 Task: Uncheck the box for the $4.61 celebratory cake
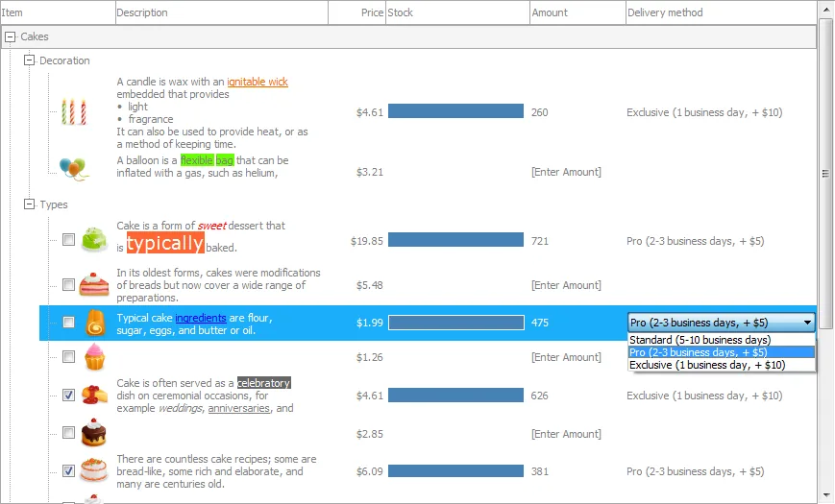tap(68, 395)
